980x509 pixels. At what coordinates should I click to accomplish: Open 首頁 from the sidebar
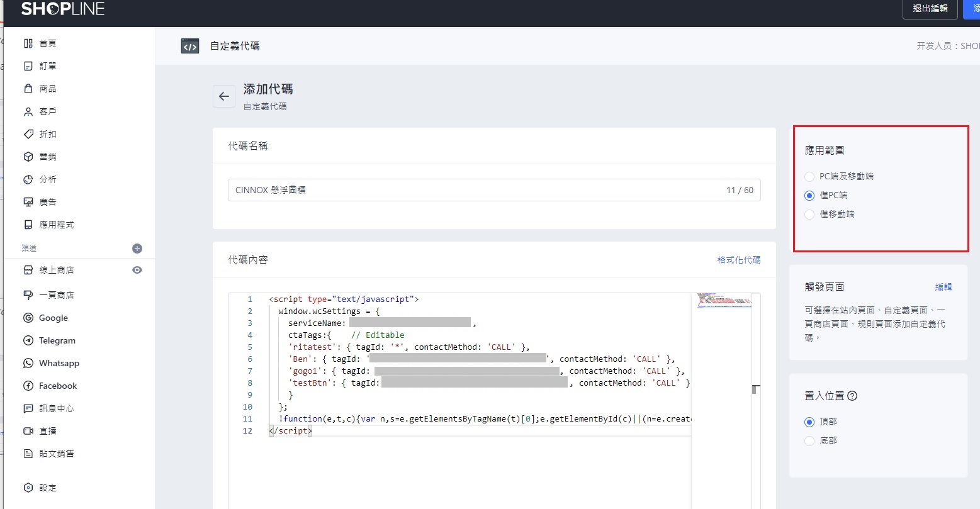pyautogui.click(x=47, y=43)
